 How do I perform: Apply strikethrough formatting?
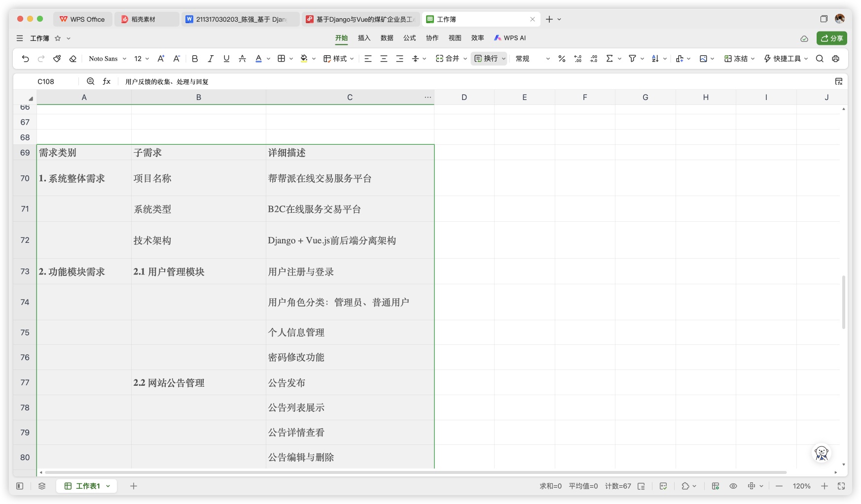tap(242, 59)
